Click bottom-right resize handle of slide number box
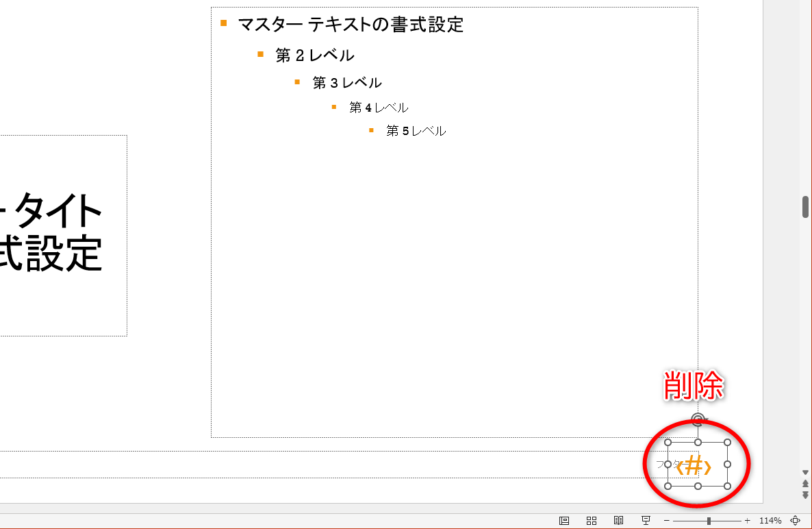 click(728, 486)
